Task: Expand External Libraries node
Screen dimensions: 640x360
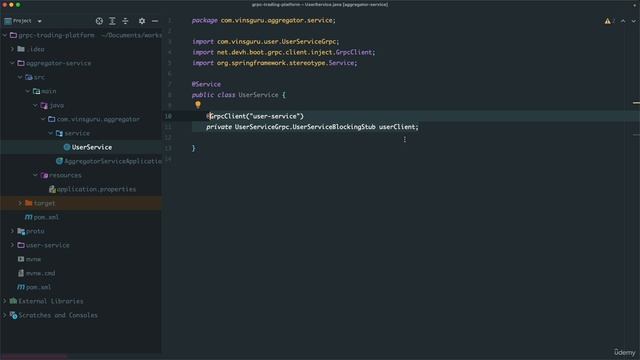Action: click(x=5, y=301)
